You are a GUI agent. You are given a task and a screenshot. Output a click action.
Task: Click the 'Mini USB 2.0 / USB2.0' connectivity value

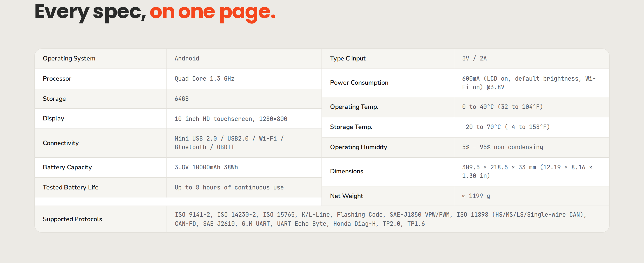coord(229,143)
